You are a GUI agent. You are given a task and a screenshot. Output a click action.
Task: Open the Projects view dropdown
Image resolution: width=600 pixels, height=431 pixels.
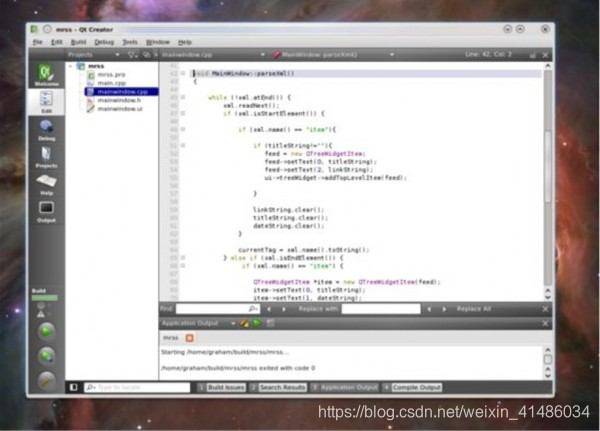[x=117, y=55]
